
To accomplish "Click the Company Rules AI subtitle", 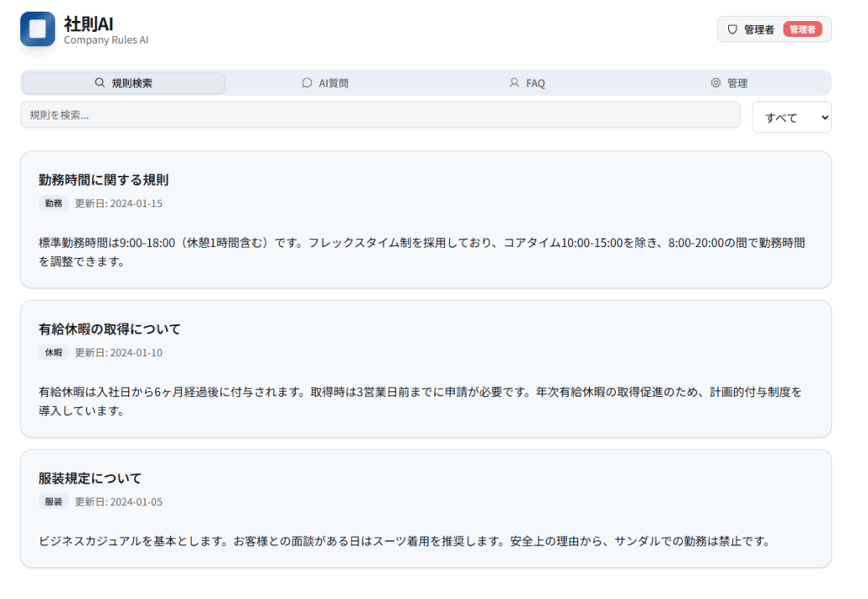I will 106,40.
